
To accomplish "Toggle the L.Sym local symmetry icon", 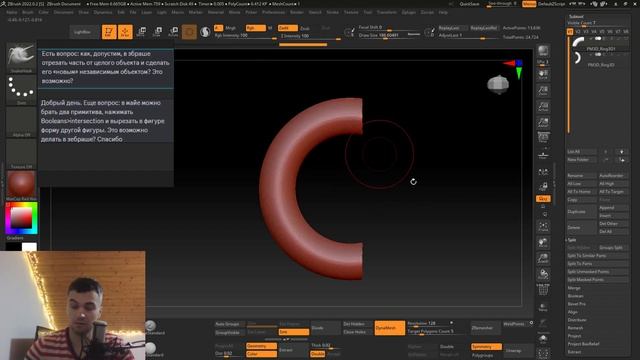I will point(543,172).
